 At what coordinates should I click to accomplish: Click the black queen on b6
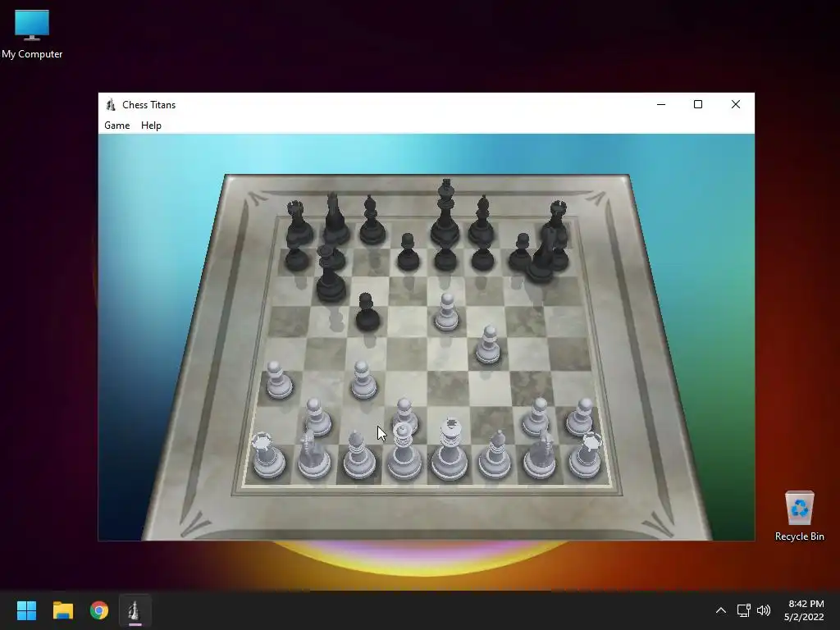[330, 274]
